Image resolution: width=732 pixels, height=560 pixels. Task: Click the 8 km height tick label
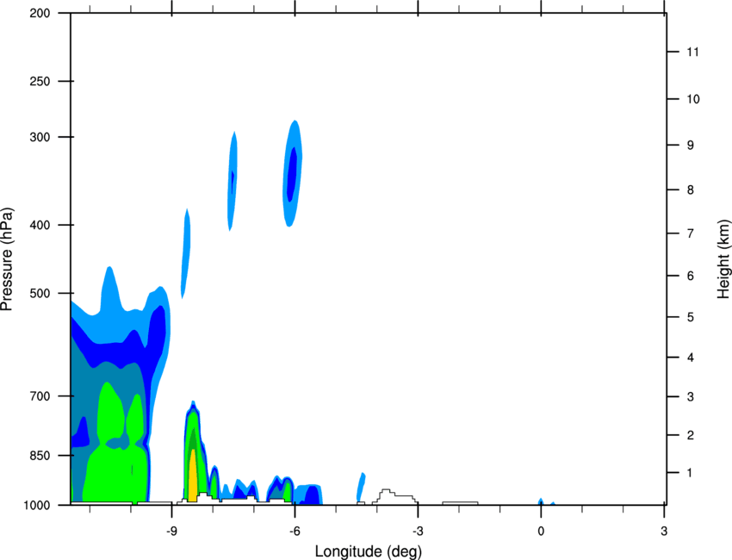click(690, 190)
